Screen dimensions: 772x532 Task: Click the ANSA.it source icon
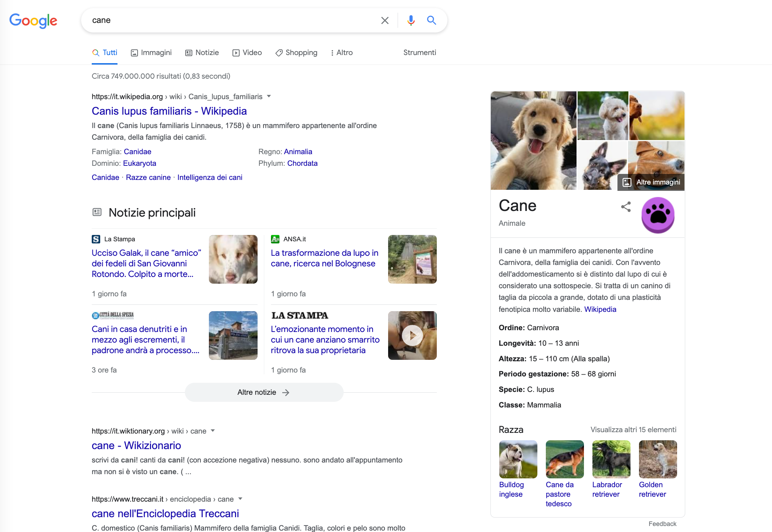click(x=275, y=239)
